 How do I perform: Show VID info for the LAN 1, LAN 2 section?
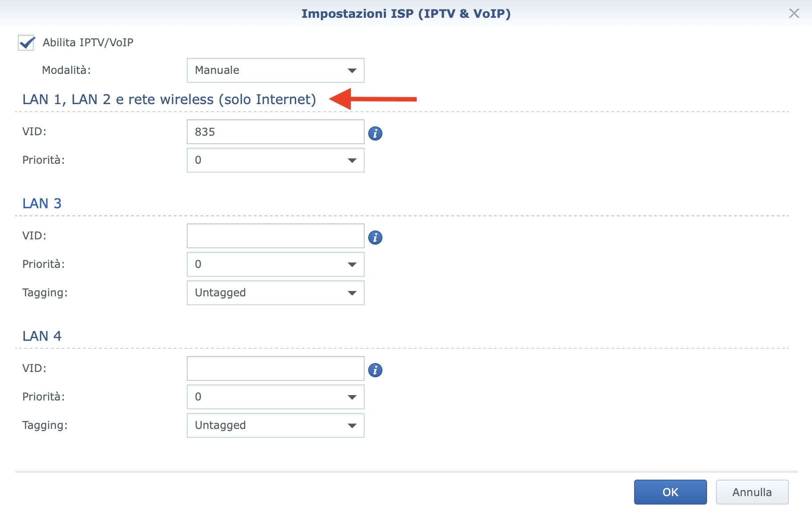point(375,133)
